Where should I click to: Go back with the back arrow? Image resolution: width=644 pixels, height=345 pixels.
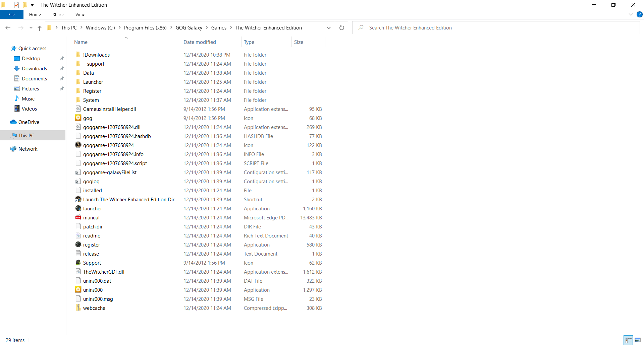8,28
